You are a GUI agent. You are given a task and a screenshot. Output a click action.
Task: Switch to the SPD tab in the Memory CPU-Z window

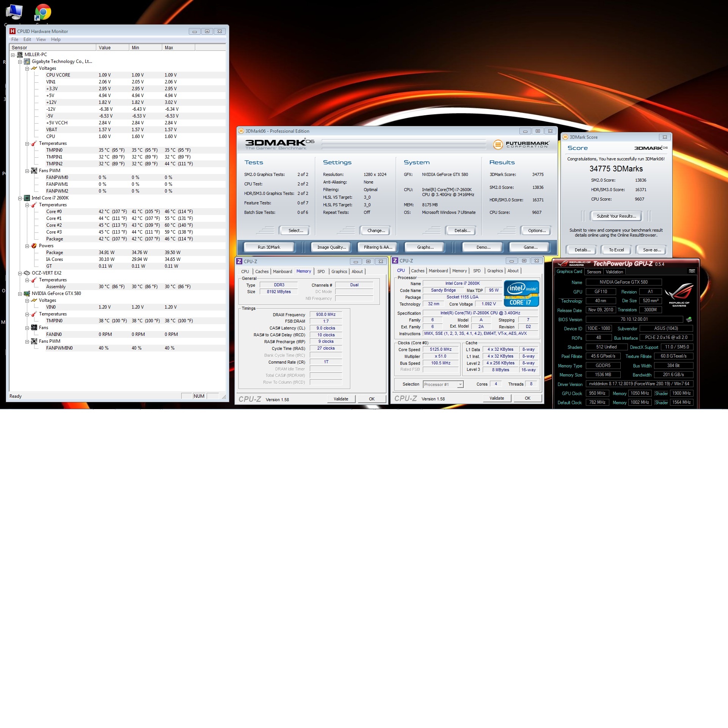(321, 271)
